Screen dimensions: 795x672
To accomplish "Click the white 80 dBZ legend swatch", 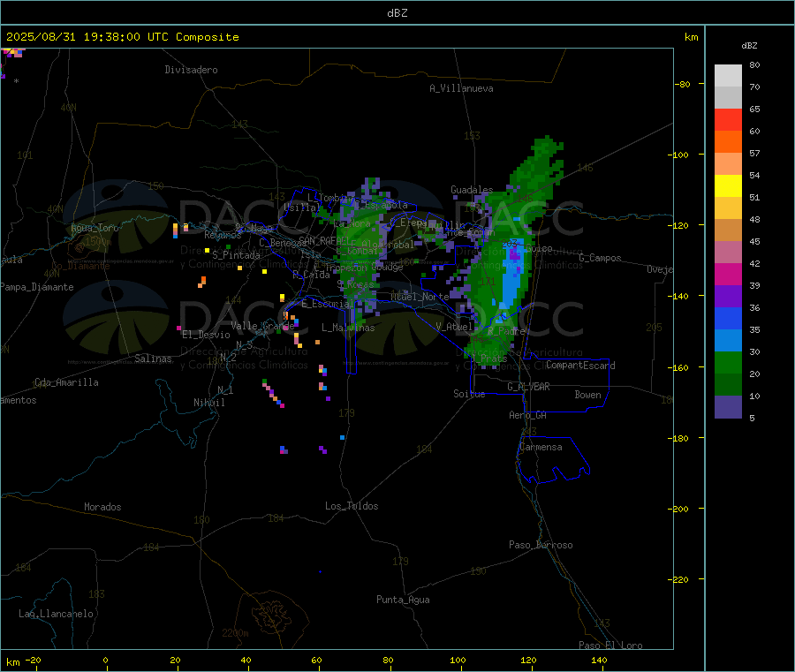I will pyautogui.click(x=728, y=76).
